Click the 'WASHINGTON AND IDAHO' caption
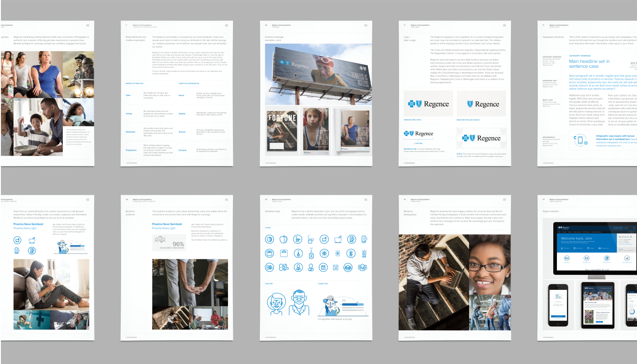Screen dimensions: 637x364 467,120
